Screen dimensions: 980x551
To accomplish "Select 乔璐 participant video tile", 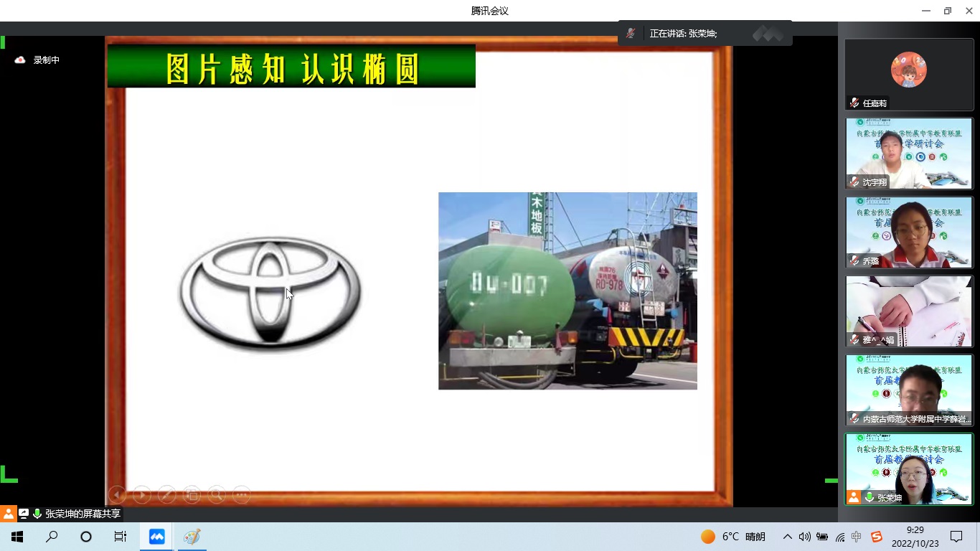I will click(909, 232).
